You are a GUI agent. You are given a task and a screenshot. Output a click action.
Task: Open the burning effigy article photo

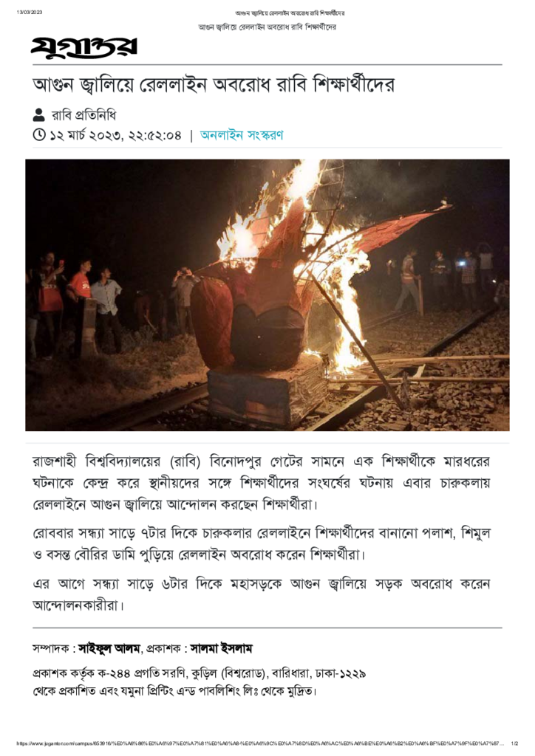(x=267, y=295)
